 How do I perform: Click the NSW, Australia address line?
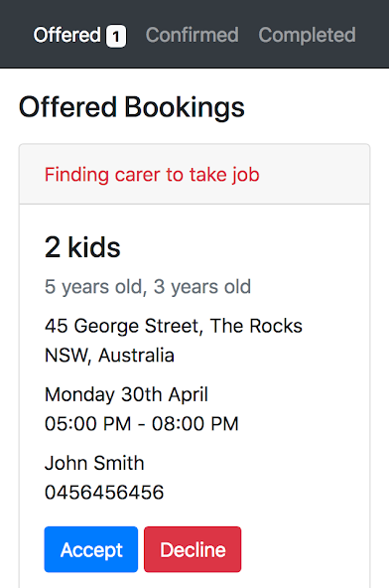[x=109, y=356]
